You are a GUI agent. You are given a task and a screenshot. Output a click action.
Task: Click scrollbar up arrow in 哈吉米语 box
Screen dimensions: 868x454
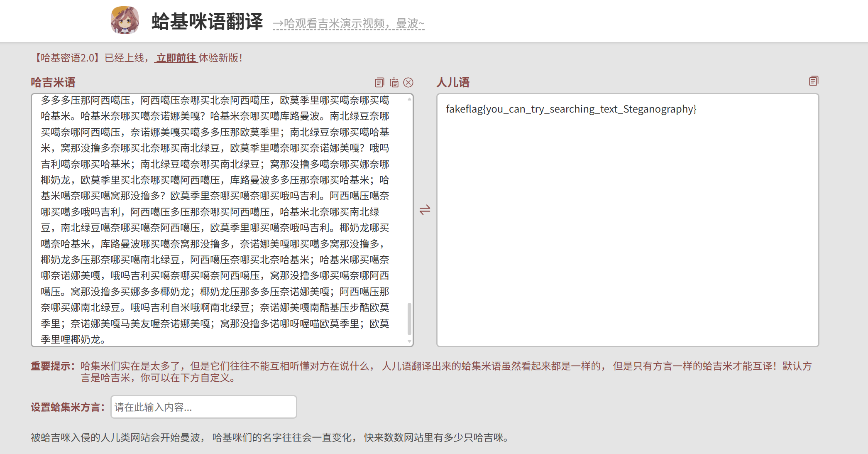[409, 99]
